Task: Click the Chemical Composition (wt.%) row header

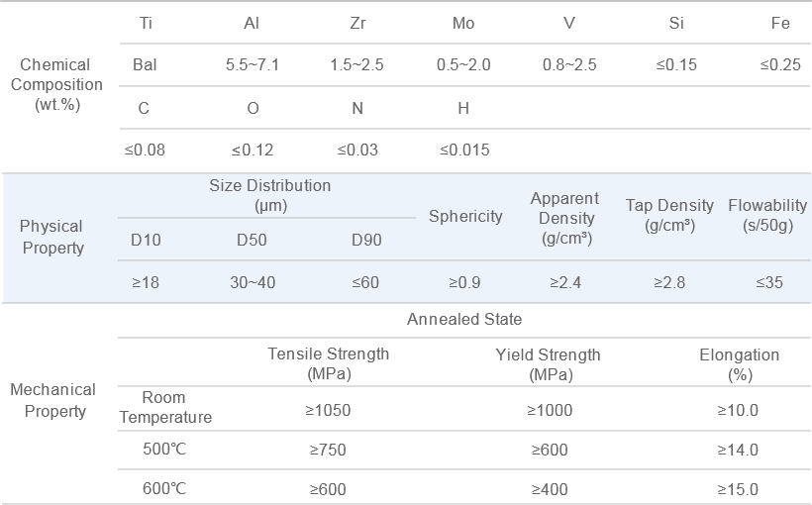Action: tap(55, 84)
